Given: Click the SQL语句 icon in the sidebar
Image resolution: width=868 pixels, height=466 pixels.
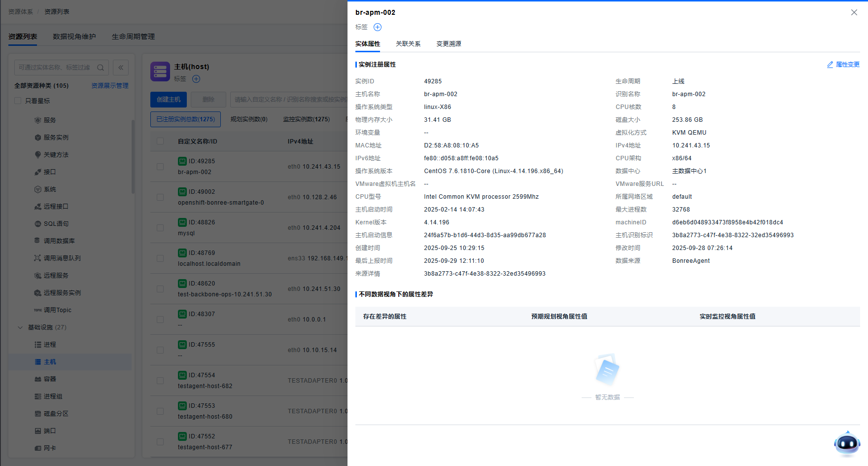Looking at the screenshot, I should coord(38,224).
